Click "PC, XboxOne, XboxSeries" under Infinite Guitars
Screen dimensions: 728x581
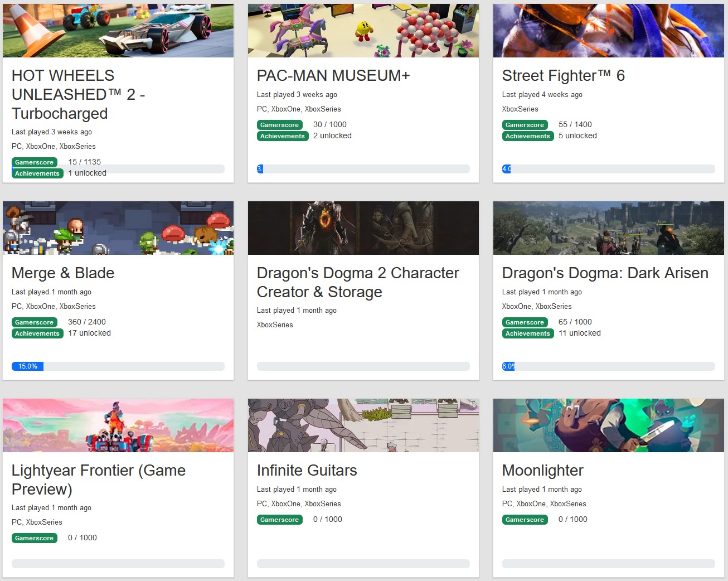click(299, 503)
